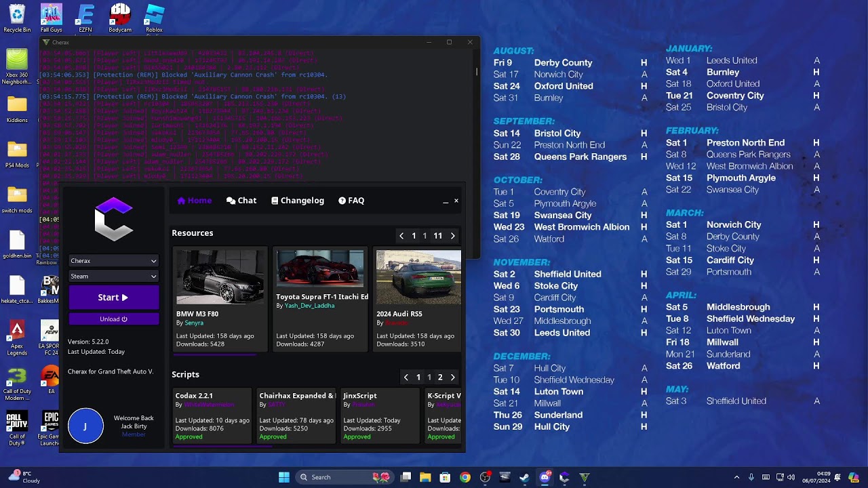
Task: Open the EA app desktop shortcut
Action: coord(51,381)
